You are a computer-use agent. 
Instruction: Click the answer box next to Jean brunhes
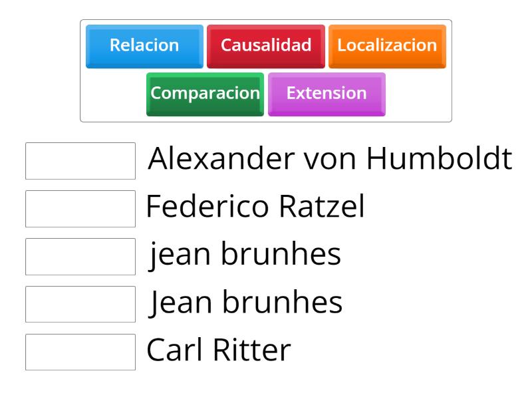tap(80, 303)
